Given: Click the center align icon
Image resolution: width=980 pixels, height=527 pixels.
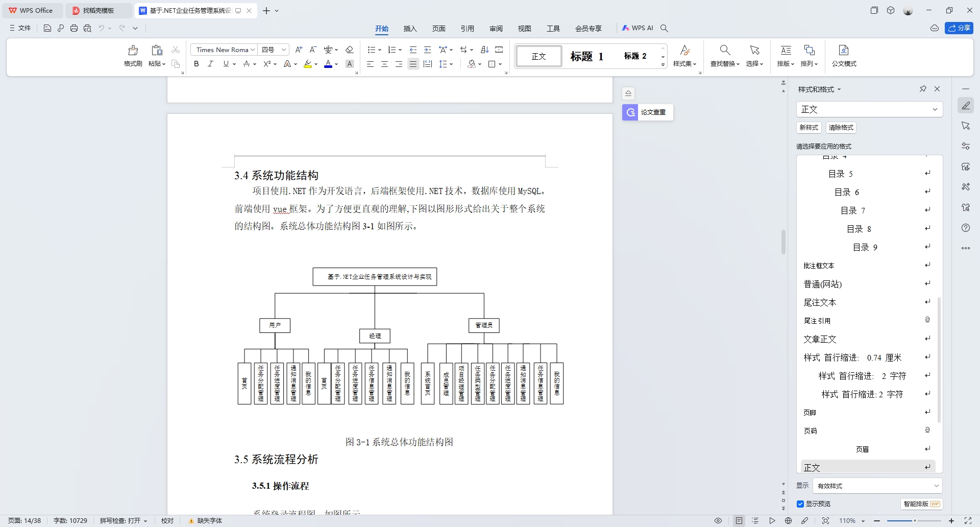Looking at the screenshot, I should (x=384, y=64).
